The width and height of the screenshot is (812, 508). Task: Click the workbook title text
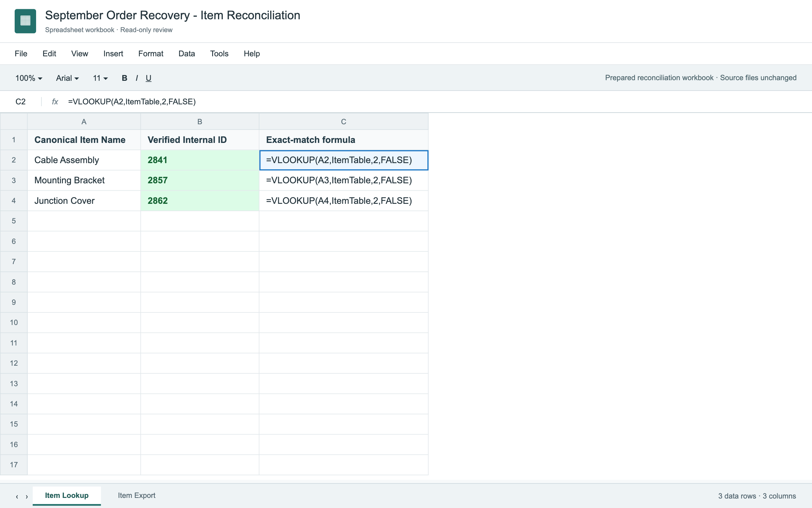pyautogui.click(x=172, y=16)
